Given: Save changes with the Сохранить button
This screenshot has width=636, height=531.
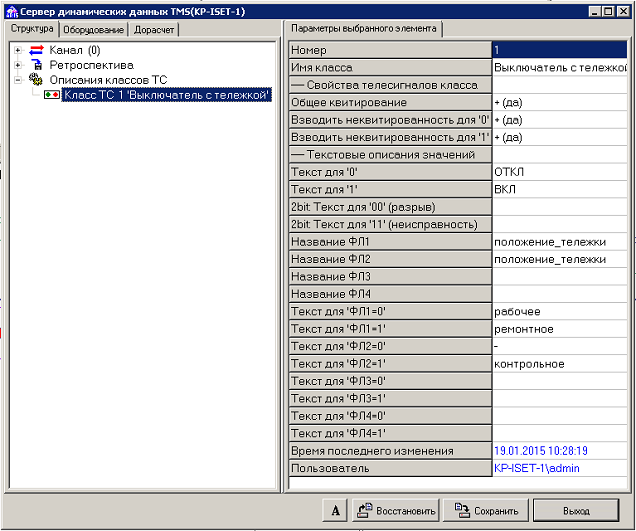Looking at the screenshot, I should coord(486,510).
